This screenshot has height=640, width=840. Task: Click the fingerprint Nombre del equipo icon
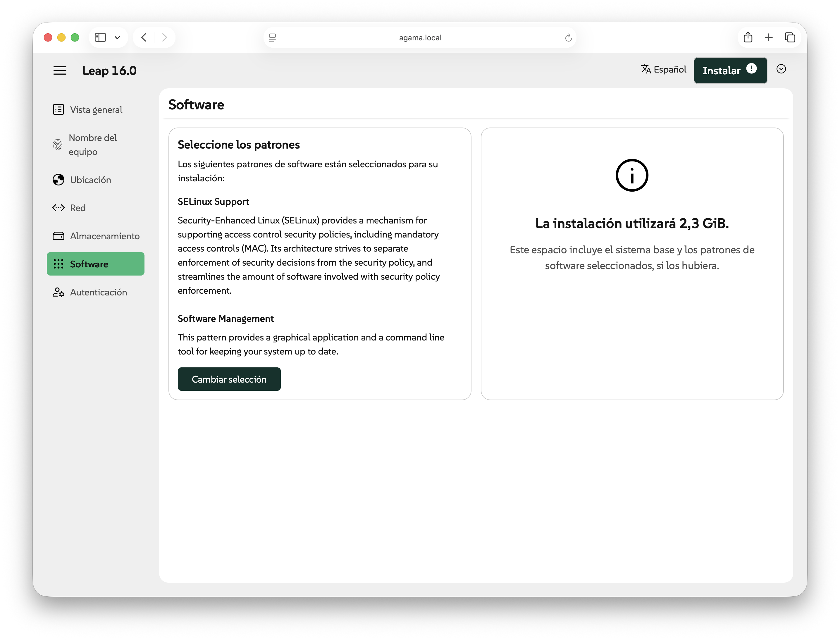point(58,145)
